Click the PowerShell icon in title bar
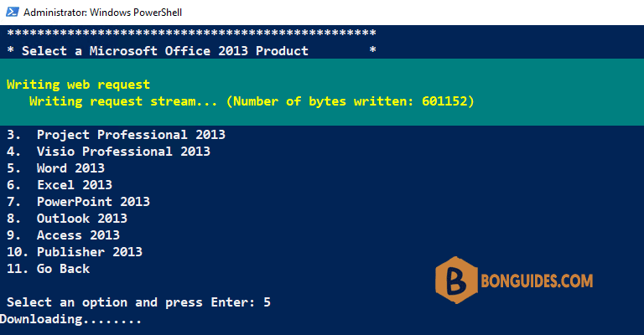Image resolution: width=644 pixels, height=335 pixels. tap(13, 12)
